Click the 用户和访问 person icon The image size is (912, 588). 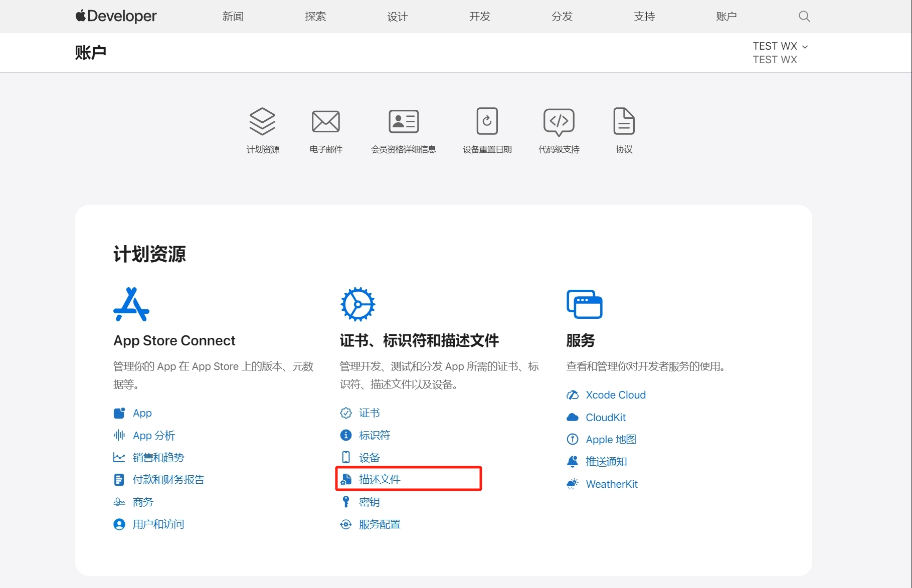[x=119, y=524]
